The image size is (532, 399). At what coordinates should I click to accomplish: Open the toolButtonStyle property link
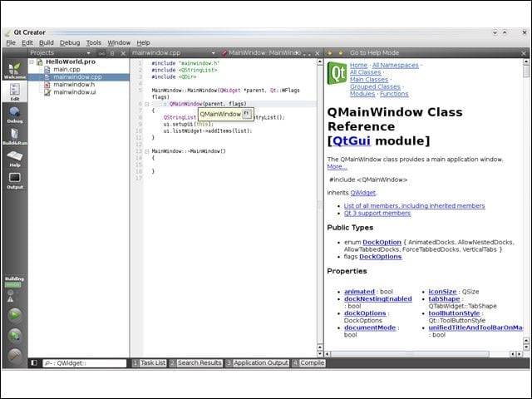(454, 313)
